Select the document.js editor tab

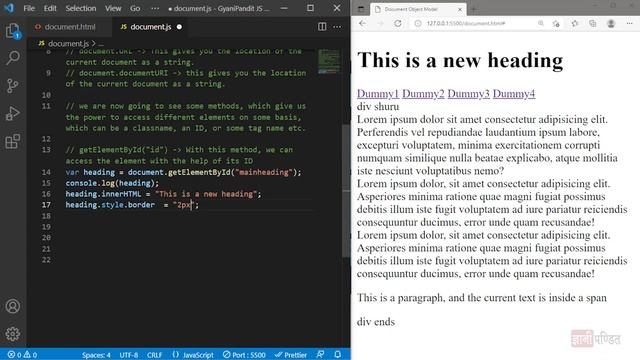click(x=151, y=27)
